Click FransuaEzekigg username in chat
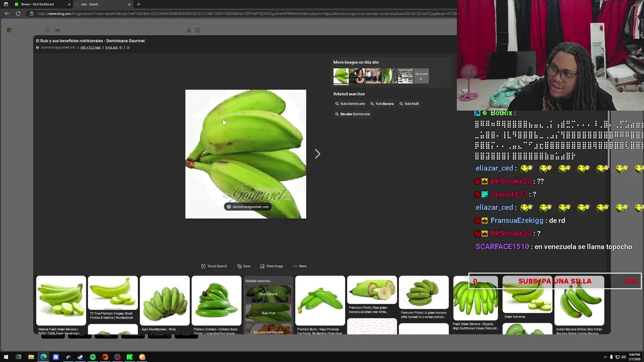Viewport: 644px width, 362px height. coord(517,221)
